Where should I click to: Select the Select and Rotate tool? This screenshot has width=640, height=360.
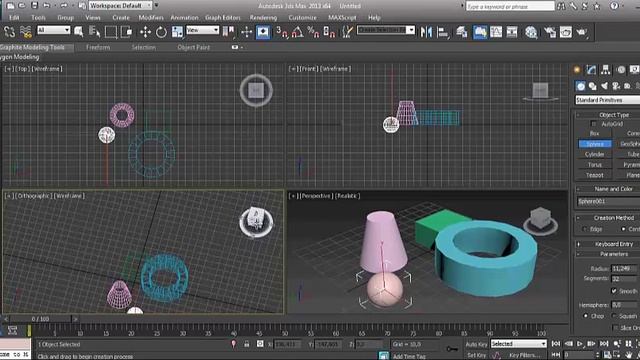pyautogui.click(x=161, y=32)
